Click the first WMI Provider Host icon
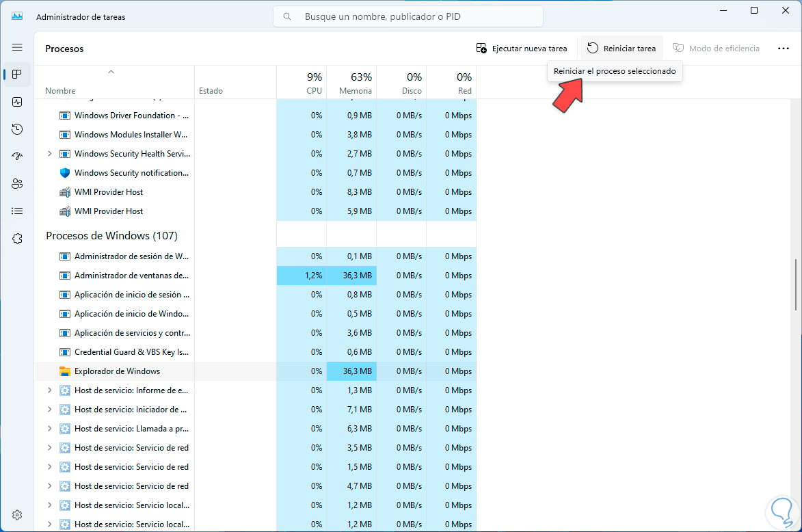The width and height of the screenshot is (802, 532). tap(64, 192)
